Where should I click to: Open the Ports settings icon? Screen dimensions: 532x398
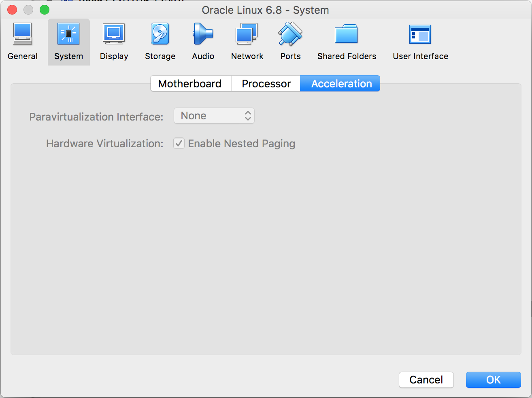pos(290,40)
